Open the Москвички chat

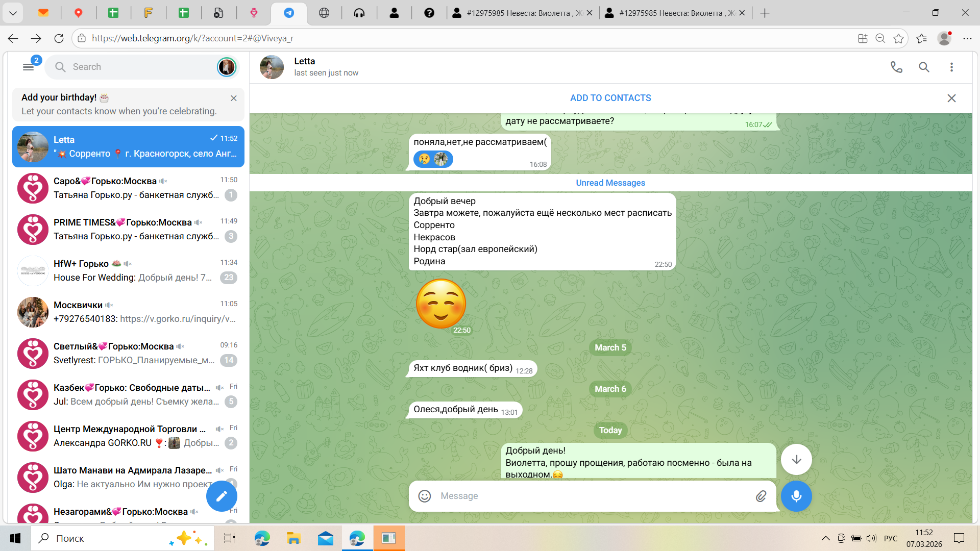click(128, 312)
